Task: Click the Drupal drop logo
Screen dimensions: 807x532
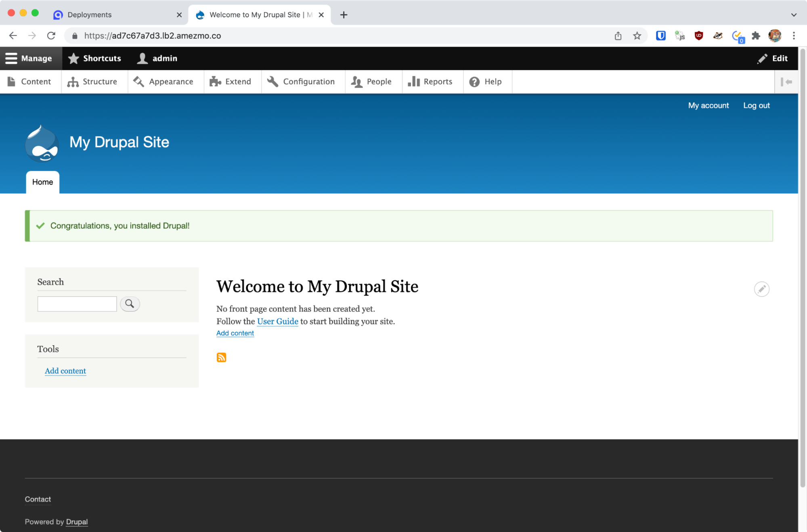Action: pyautogui.click(x=42, y=143)
